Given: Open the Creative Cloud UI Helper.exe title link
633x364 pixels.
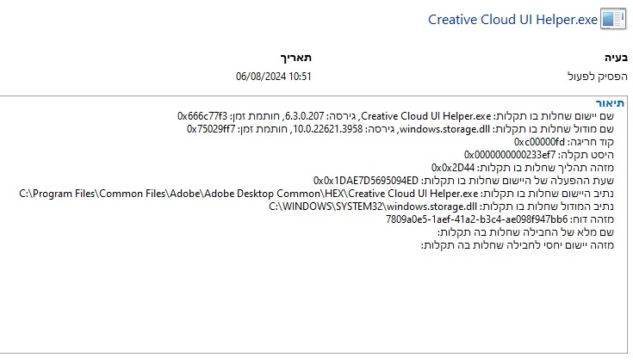Looking at the screenshot, I should 512,20.
